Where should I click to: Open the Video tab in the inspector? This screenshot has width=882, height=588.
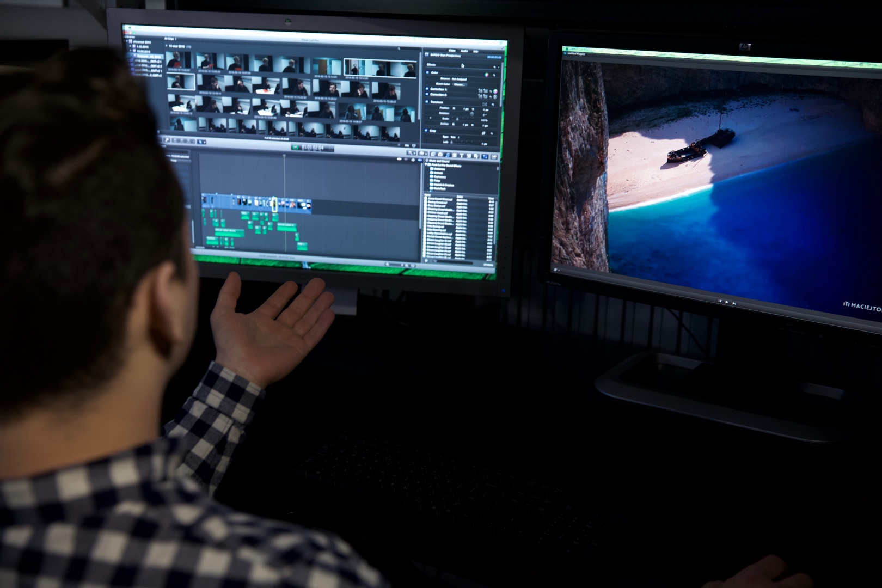[x=452, y=51]
